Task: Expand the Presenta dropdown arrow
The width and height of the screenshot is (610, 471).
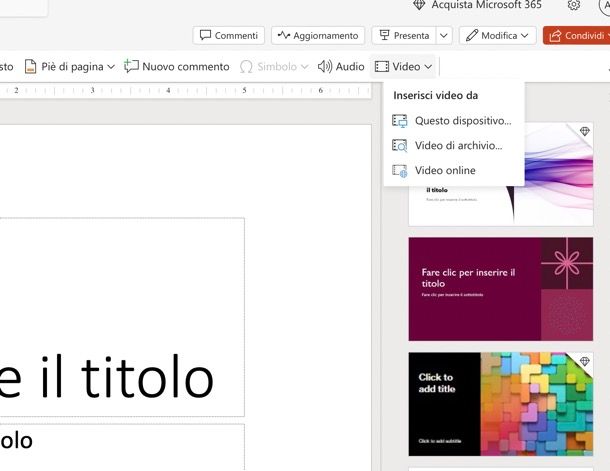Action: tap(444, 35)
